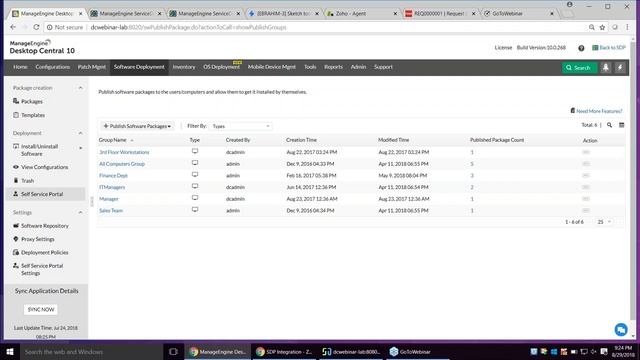
Task: Change rows per page dropdown showing 25
Action: (x=604, y=222)
